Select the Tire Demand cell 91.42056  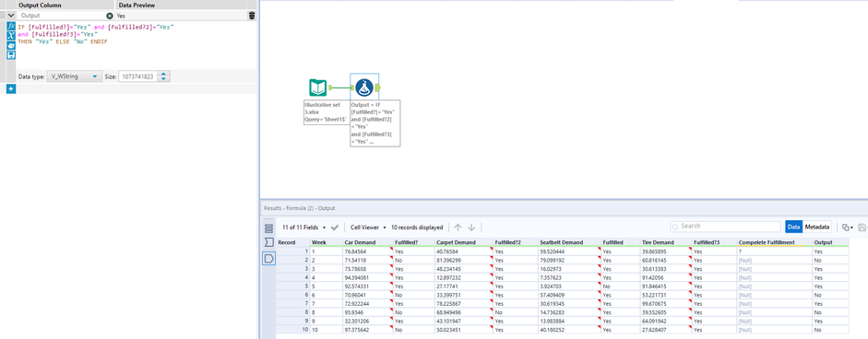click(x=667, y=277)
